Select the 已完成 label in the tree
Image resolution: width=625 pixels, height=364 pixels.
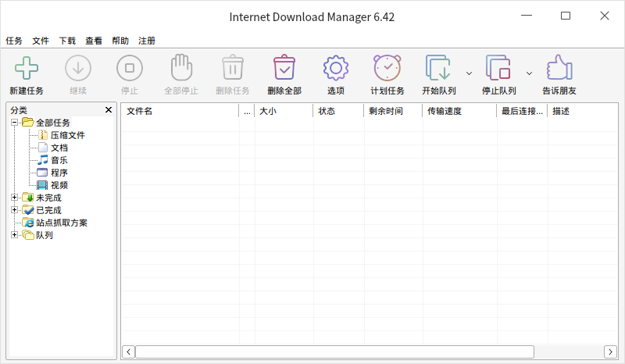[49, 210]
